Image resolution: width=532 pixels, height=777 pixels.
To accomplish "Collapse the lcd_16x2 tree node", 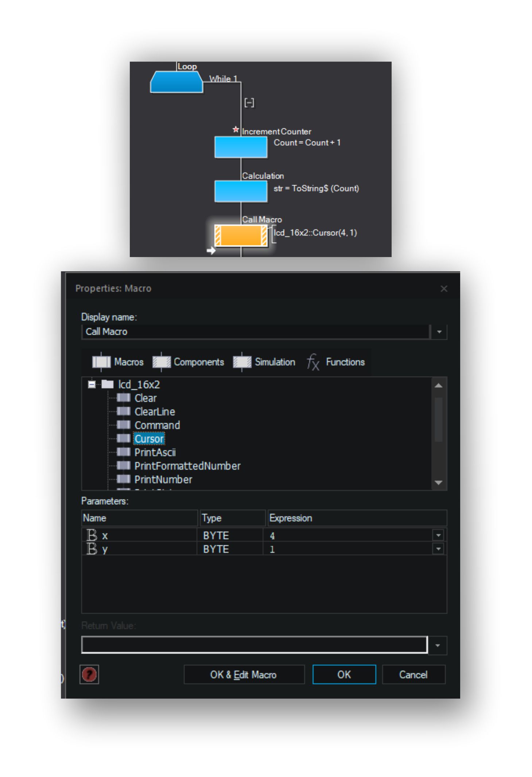I will pyautogui.click(x=92, y=384).
